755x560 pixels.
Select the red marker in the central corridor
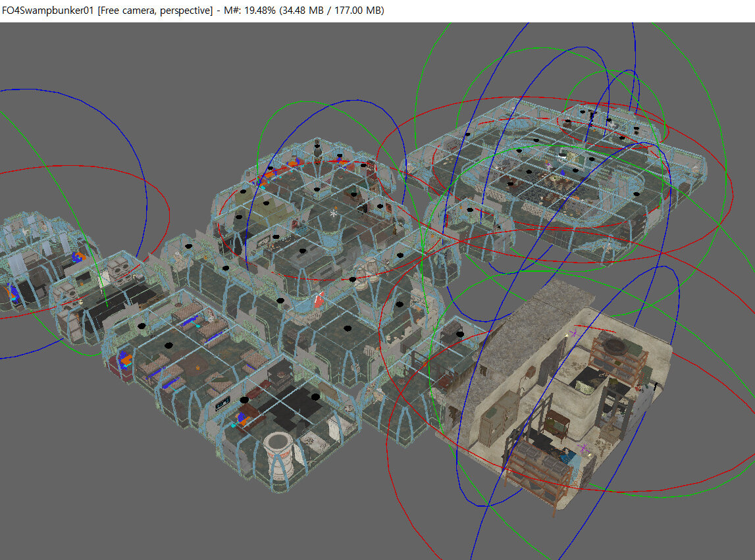(319, 299)
